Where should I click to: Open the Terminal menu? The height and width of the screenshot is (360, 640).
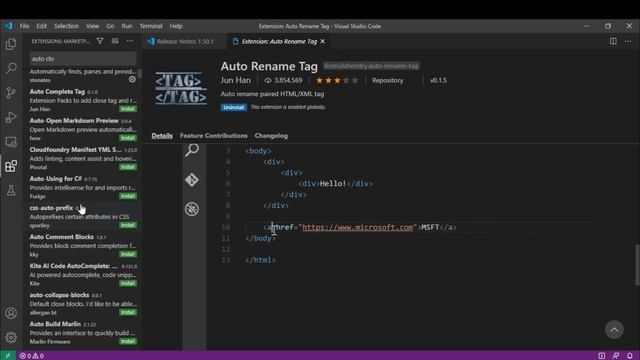[x=151, y=26]
